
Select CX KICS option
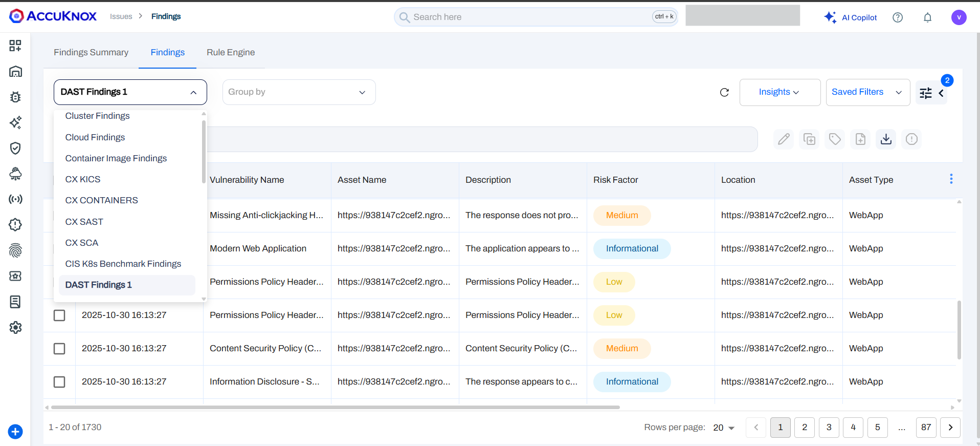[127, 179]
